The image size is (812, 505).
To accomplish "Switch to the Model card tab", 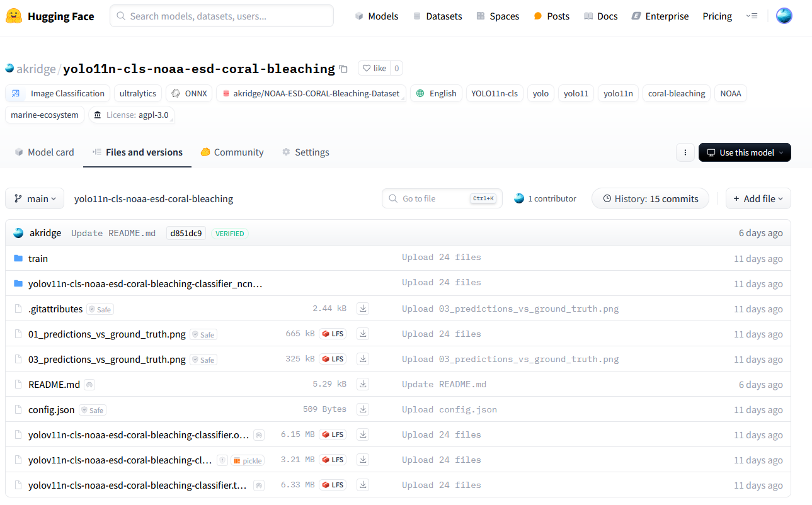I will (x=44, y=152).
